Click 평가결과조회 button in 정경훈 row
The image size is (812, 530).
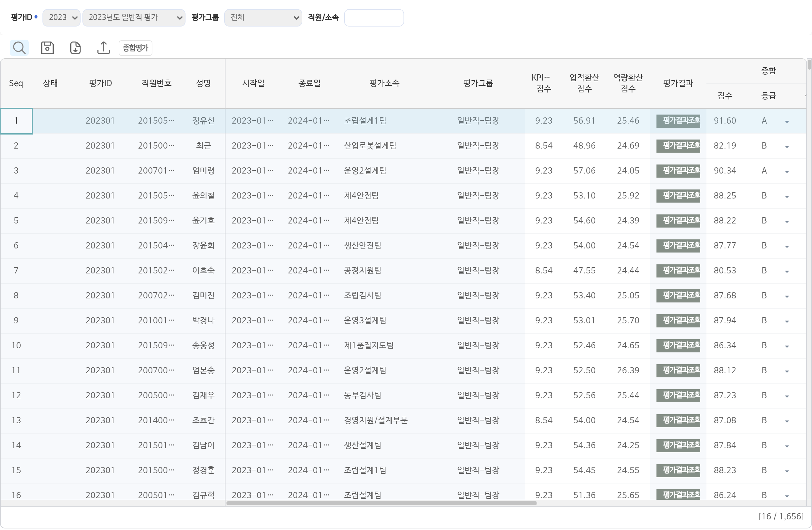[678, 470]
